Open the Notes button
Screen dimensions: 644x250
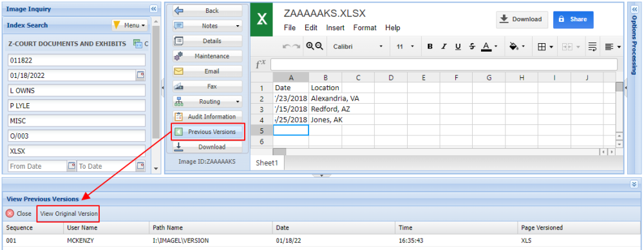[x=208, y=26]
